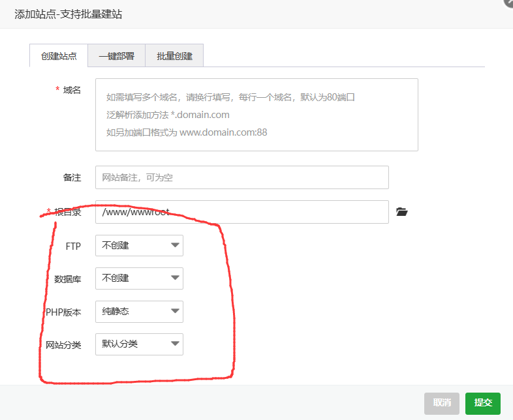This screenshot has width=513, height=420.
Task: Click the 备注 field label
Action: point(72,177)
